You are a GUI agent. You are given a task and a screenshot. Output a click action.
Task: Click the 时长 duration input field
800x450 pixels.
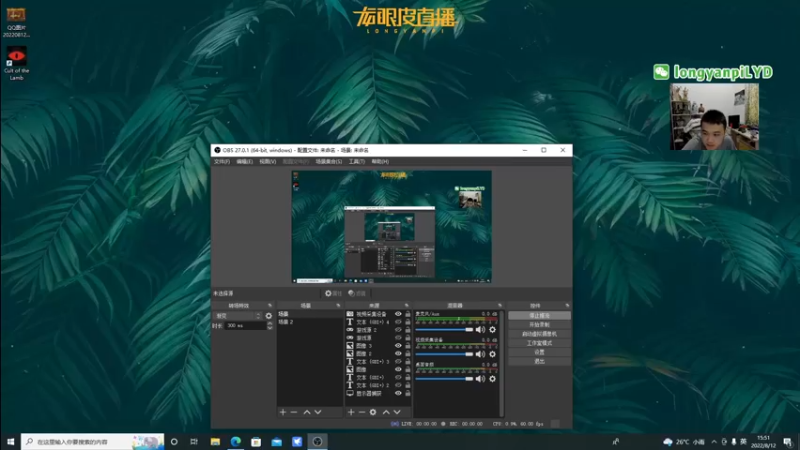245,326
